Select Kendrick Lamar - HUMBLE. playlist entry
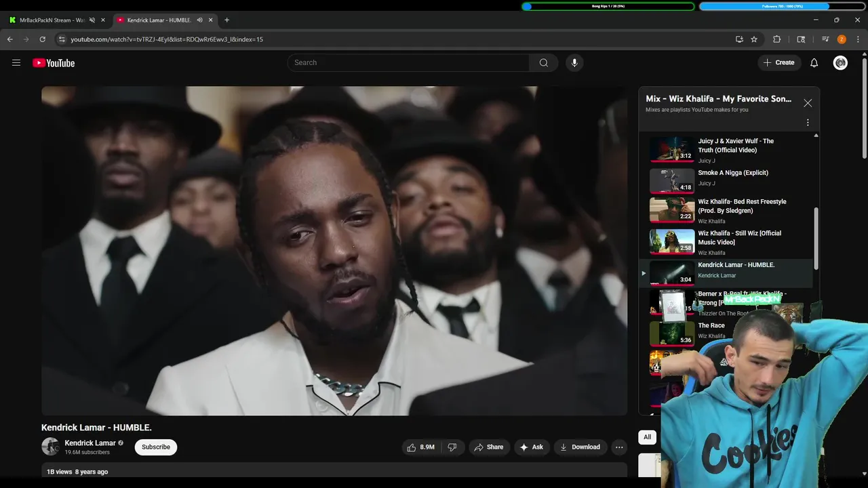Image resolution: width=868 pixels, height=488 pixels. (726, 273)
